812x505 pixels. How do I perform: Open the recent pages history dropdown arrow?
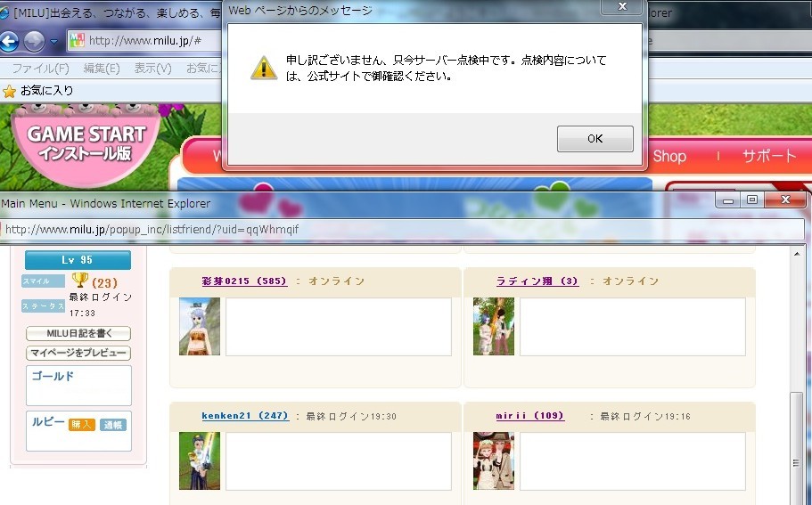point(54,42)
